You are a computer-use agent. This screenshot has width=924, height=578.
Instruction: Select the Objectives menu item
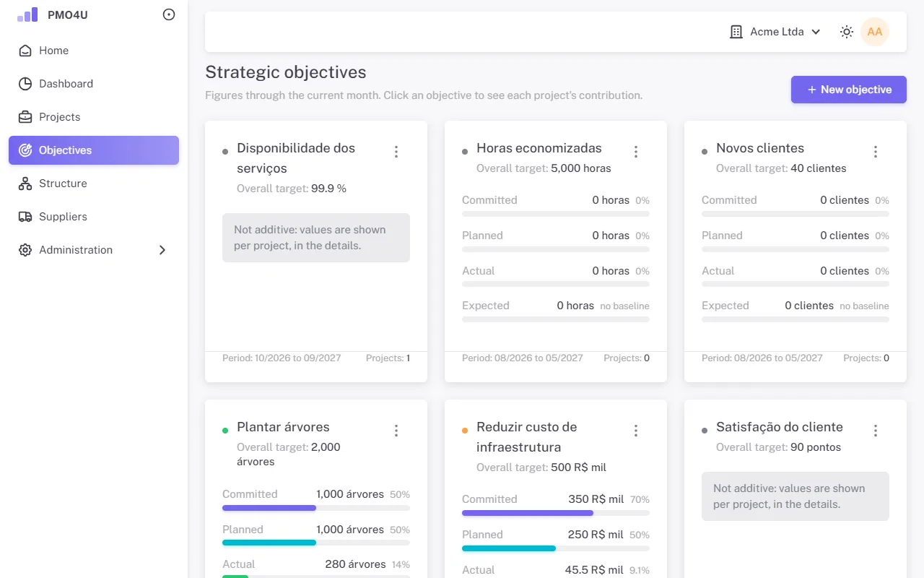coord(94,150)
